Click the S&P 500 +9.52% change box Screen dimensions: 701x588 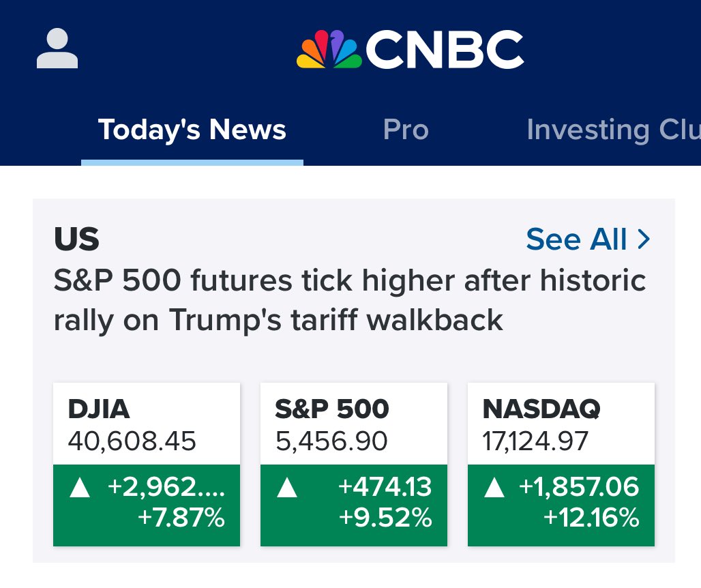(x=354, y=505)
